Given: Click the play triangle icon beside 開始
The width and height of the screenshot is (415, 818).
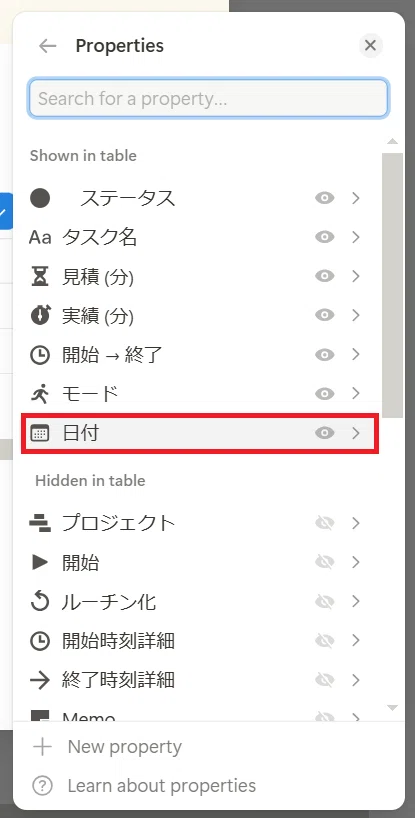Looking at the screenshot, I should 40,562.
